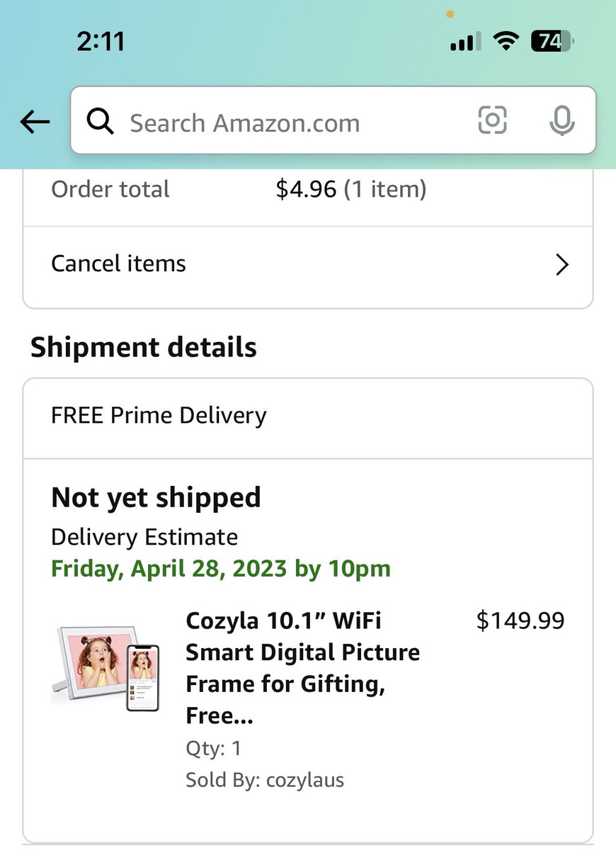This screenshot has height=850, width=616.
Task: Tap the Wi-Fi status icon
Action: click(x=506, y=41)
